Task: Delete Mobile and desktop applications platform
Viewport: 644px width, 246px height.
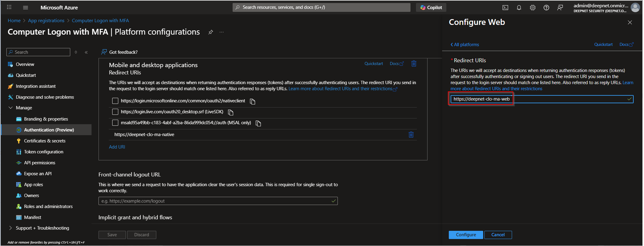Action: pos(414,63)
